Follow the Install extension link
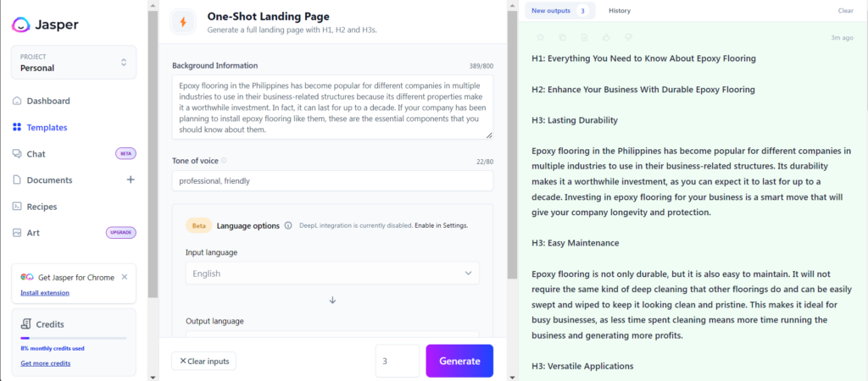Screen dimensions: 868x381 click(x=45, y=293)
